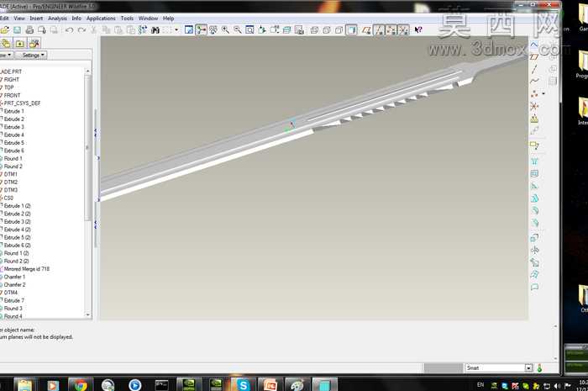Viewport: 588px width, 391px height.
Task: Click the Datum Plane tool
Action: click(x=534, y=57)
